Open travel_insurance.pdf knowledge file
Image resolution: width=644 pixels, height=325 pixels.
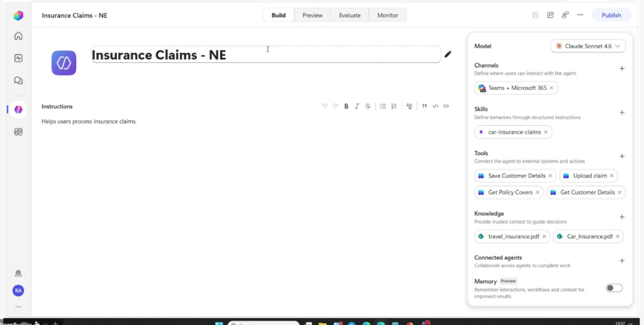[512, 237]
